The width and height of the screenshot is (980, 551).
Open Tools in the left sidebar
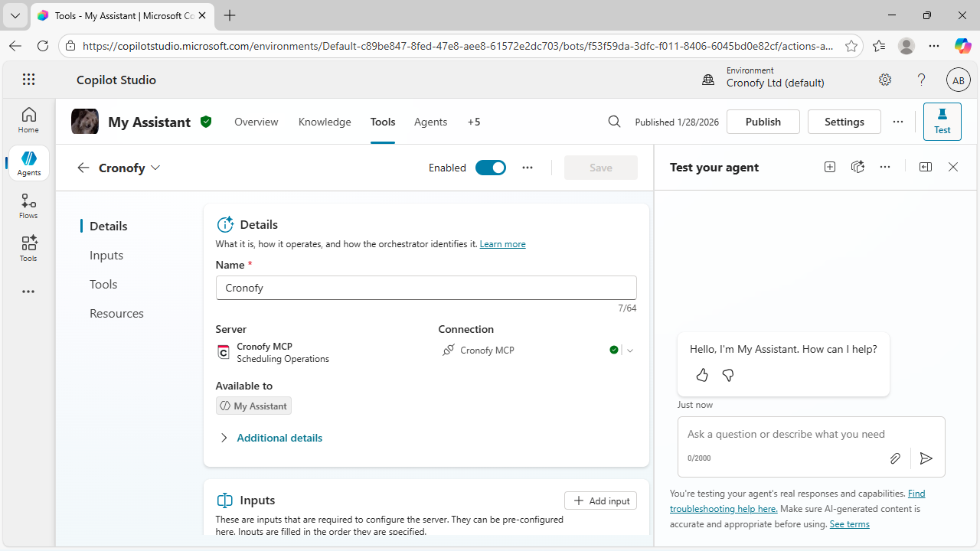click(28, 249)
